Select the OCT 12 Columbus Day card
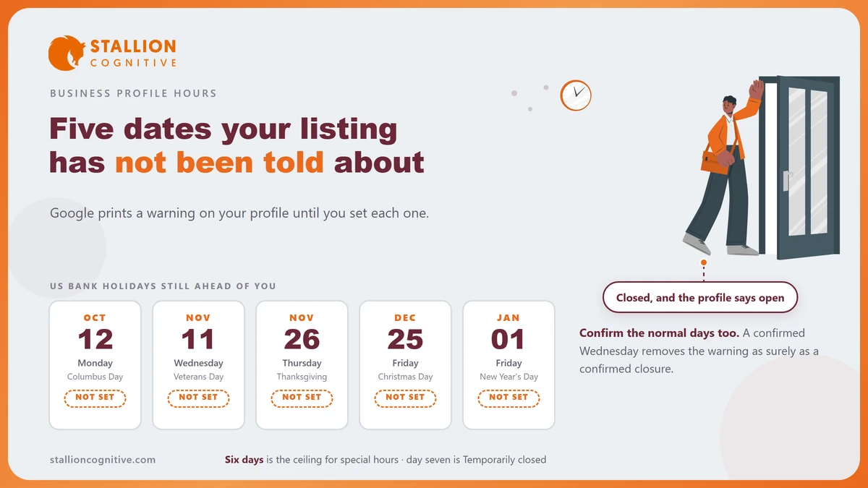The height and width of the screenshot is (488, 868). click(x=95, y=365)
